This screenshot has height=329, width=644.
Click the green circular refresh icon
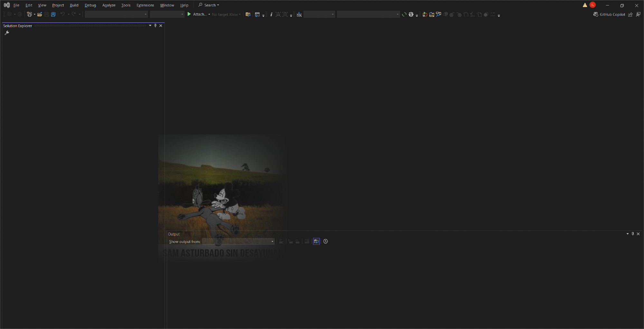click(404, 14)
